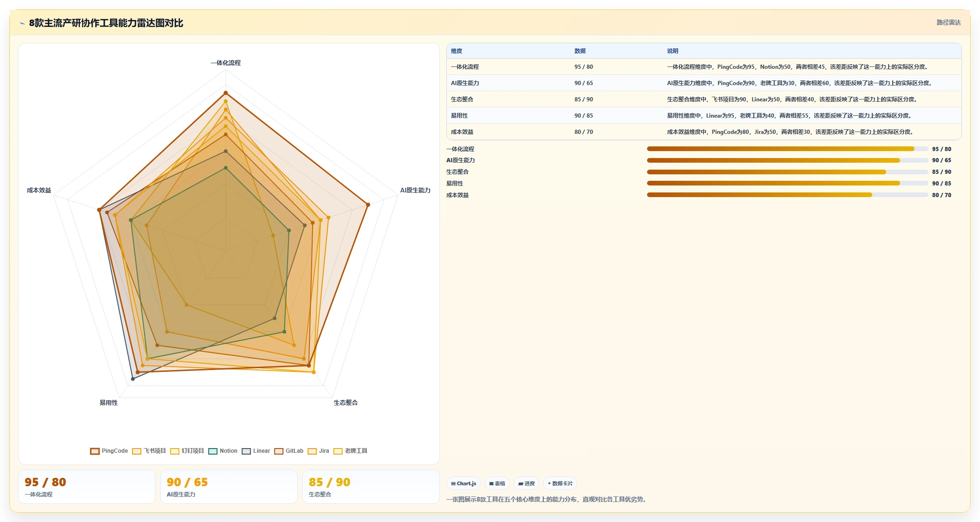Click the 一体化流程 progress bar

click(x=787, y=149)
